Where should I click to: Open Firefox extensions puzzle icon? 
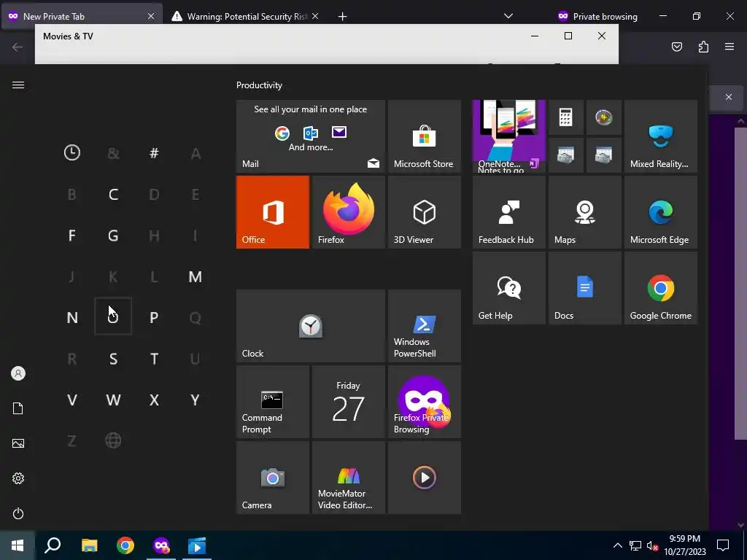(703, 47)
